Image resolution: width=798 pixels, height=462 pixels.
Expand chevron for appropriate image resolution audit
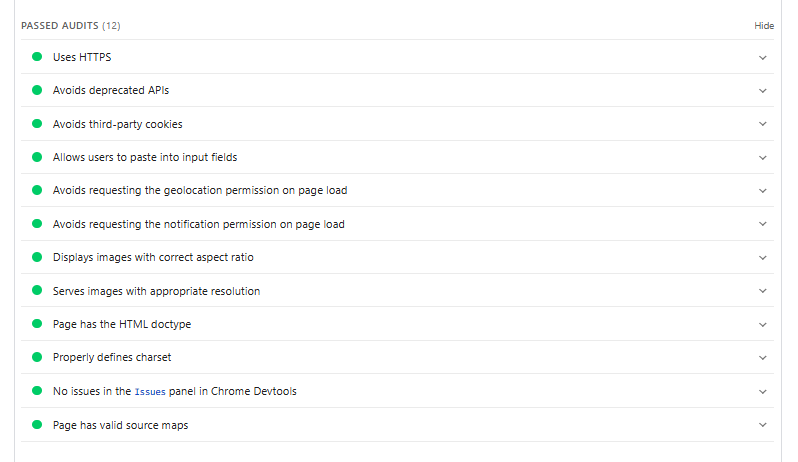pyautogui.click(x=762, y=291)
